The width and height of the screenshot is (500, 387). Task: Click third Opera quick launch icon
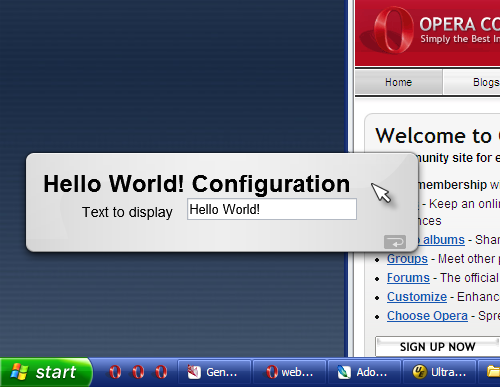click(161, 372)
